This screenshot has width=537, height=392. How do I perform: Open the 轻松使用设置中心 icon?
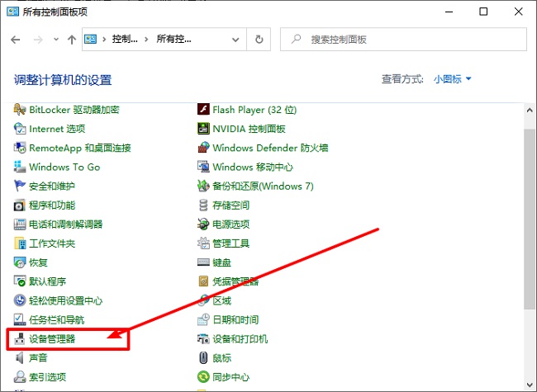pyautogui.click(x=20, y=300)
